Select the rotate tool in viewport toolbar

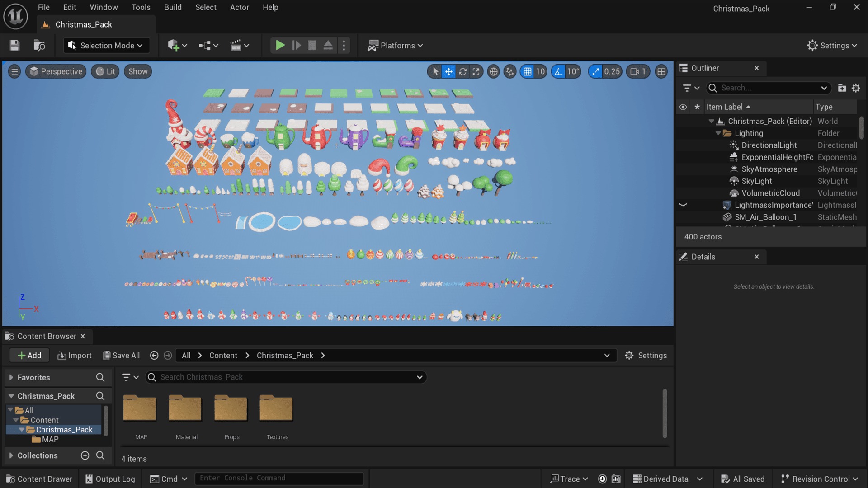tap(462, 71)
